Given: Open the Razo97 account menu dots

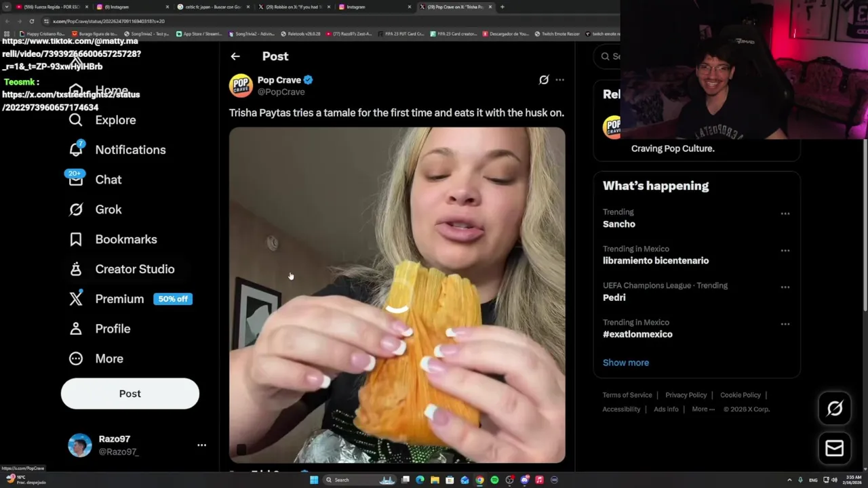Looking at the screenshot, I should click(x=201, y=445).
